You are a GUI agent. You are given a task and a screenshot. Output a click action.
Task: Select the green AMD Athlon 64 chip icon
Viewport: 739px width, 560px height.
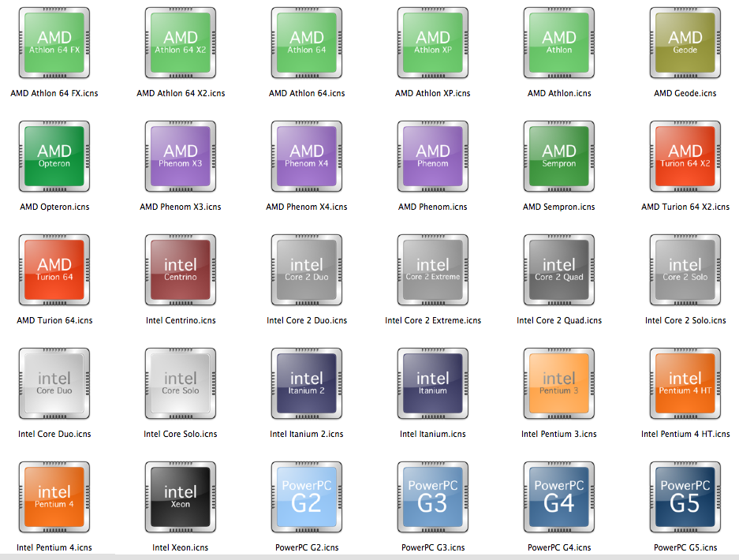pyautogui.click(x=307, y=43)
